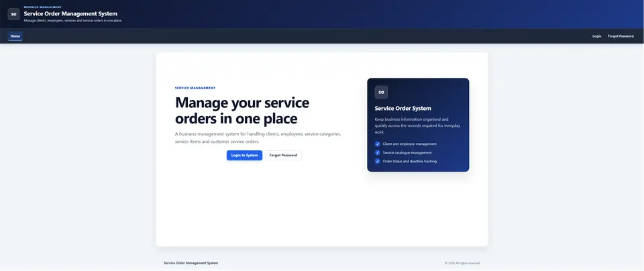Click the blue Login to System button

click(x=244, y=155)
